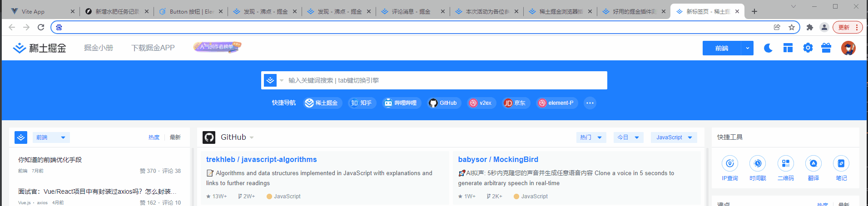Go back to previous page
Screen dimensions: 868x206
12,27
